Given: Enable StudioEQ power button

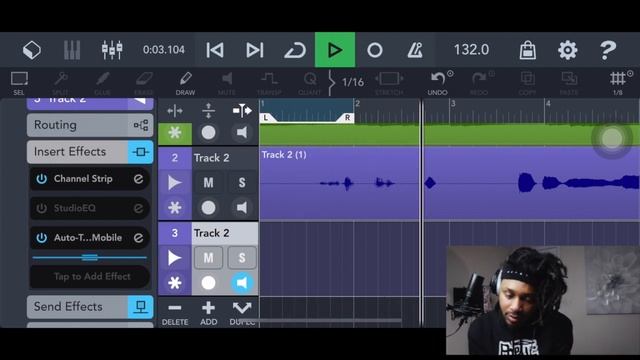Looking at the screenshot, I should pos(41,208).
